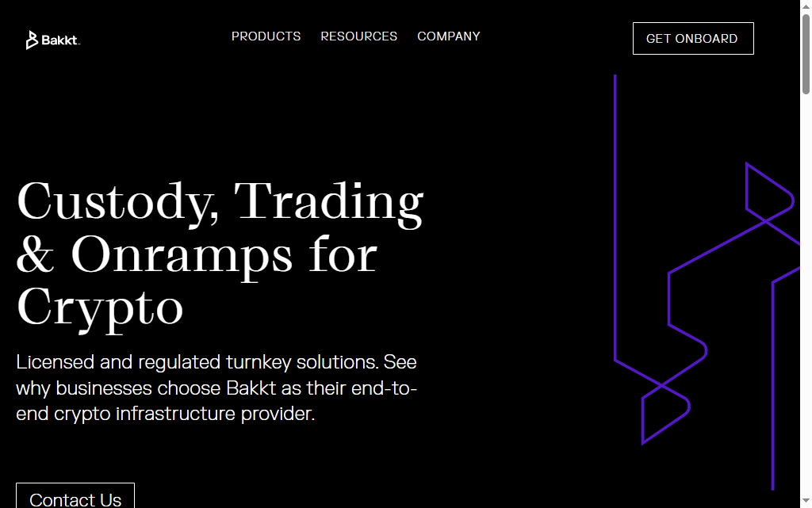Open the COMPANY dropdown in the header
This screenshot has height=508, width=812.
pos(448,36)
